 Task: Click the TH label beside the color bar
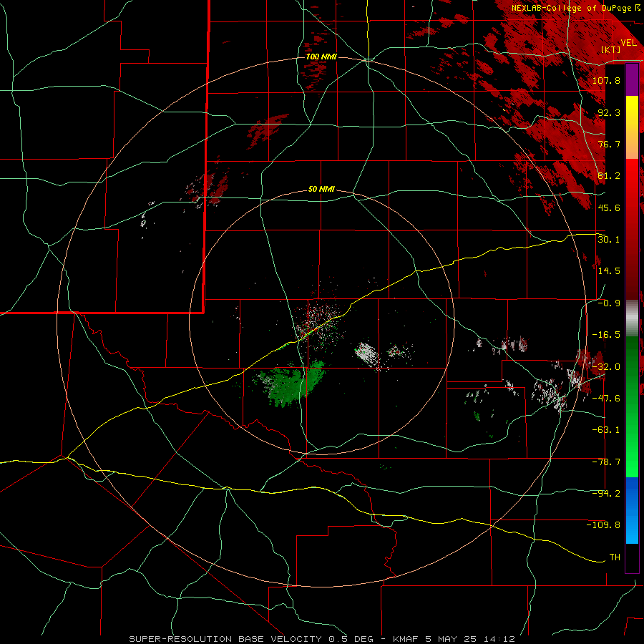point(615,557)
